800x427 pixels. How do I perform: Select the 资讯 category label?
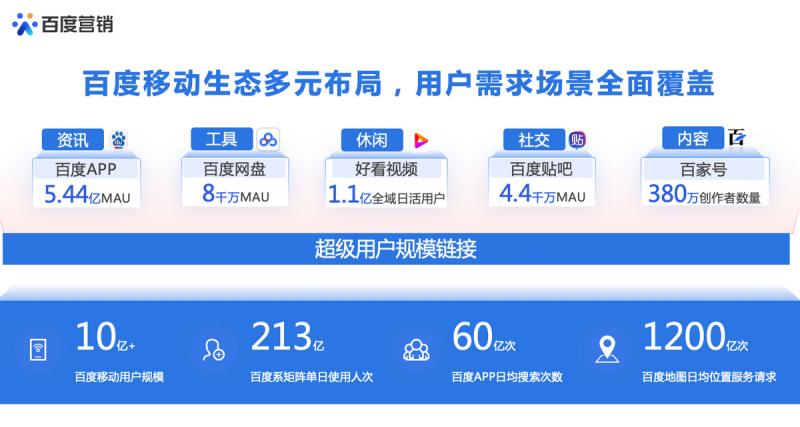point(73,139)
